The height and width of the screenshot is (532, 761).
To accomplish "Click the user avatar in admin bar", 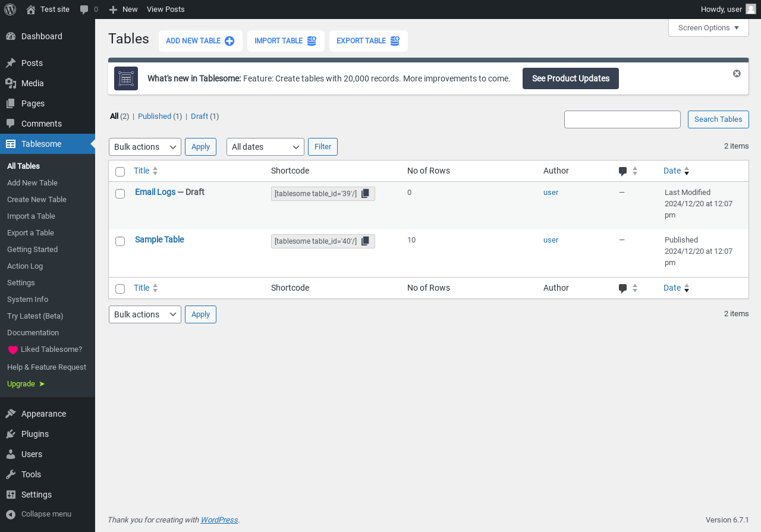I will pos(751,10).
